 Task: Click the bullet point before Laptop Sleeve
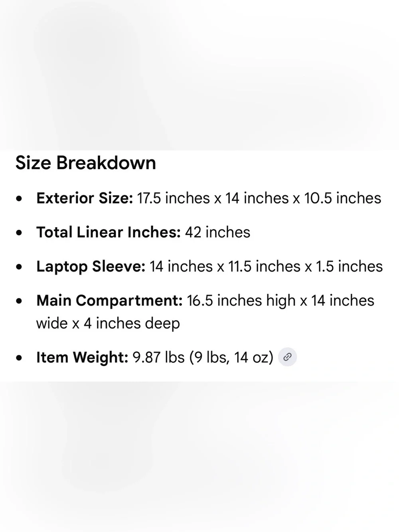pos(19,267)
